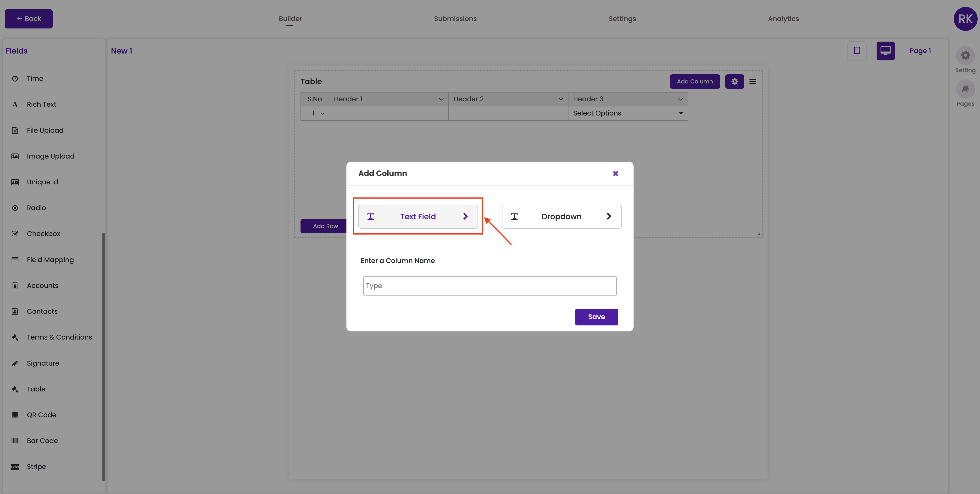This screenshot has width=980, height=494.
Task: Click the Fields panel scrollbar
Action: tap(103, 357)
